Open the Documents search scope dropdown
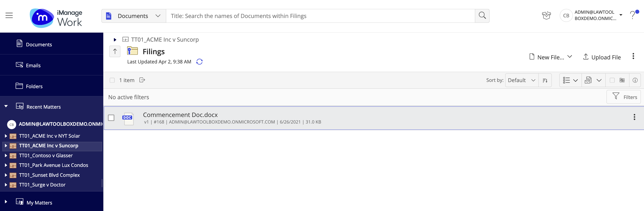 point(134,16)
